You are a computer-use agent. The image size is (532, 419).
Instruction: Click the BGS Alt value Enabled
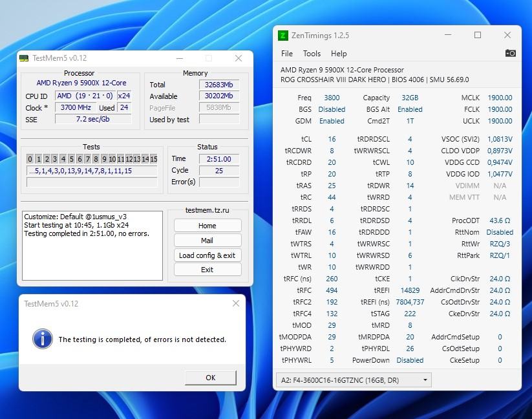410,109
